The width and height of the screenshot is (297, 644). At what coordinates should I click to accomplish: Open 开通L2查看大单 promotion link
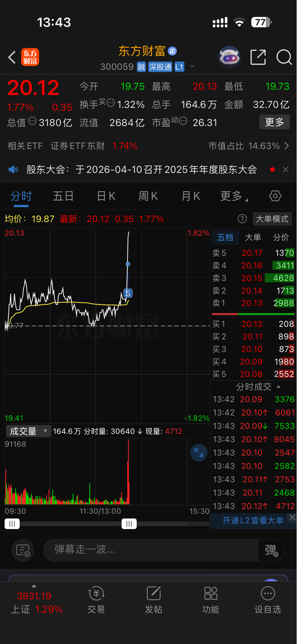tap(253, 521)
